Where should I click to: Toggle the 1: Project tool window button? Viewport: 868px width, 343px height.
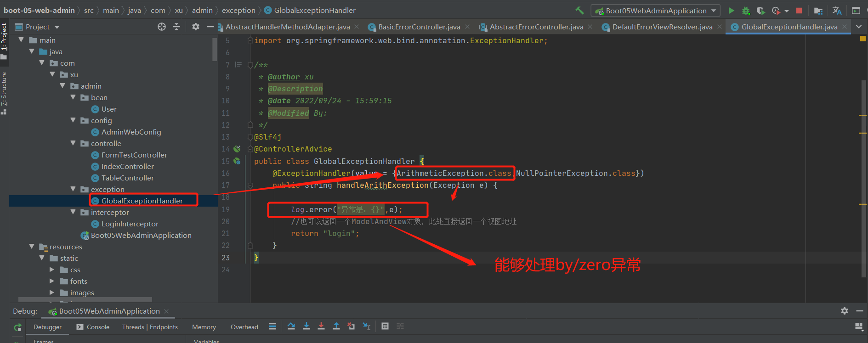(4, 41)
